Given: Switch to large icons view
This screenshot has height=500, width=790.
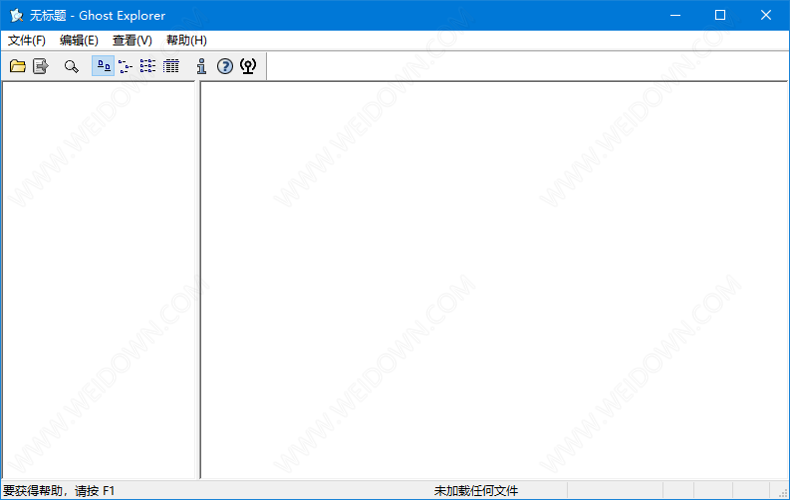Looking at the screenshot, I should tap(103, 66).
